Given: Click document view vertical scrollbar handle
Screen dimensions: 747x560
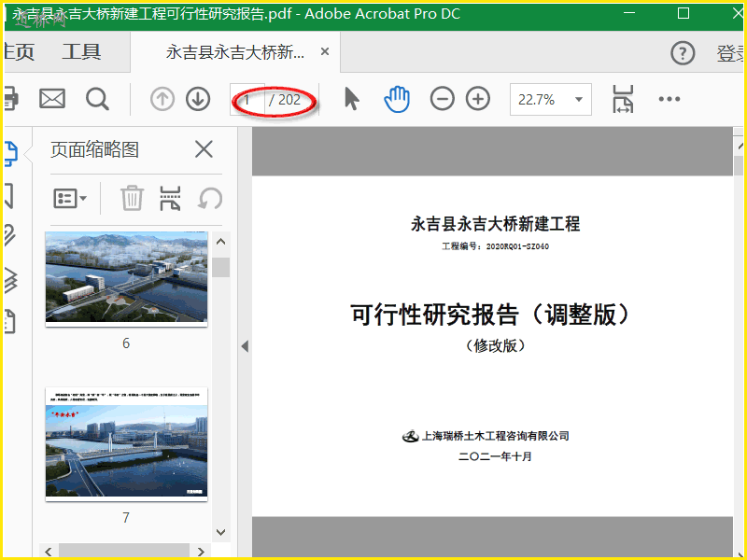Looking at the screenshot, I should 739,165.
